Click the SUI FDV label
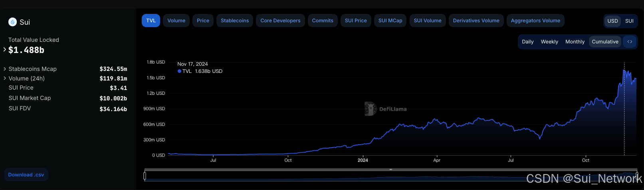This screenshot has width=644, height=190. [x=20, y=108]
